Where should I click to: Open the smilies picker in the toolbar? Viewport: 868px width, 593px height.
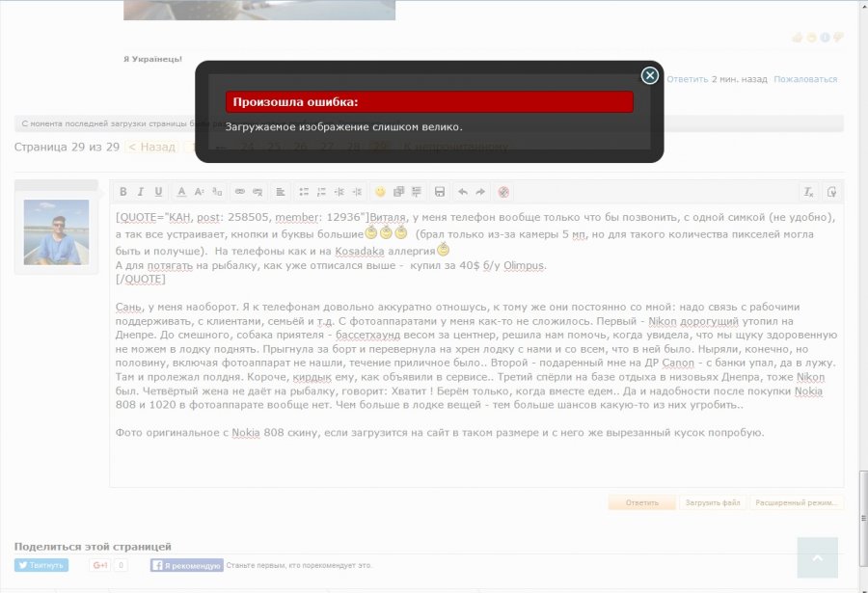pos(381,192)
